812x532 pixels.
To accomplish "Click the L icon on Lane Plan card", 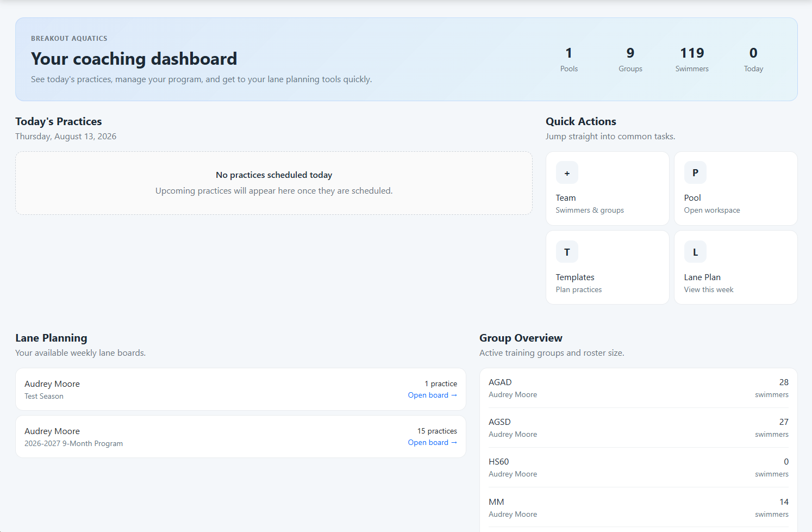I will (x=695, y=252).
